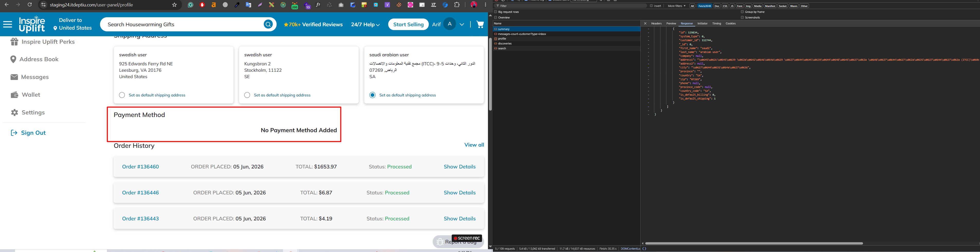Open the purple V extension icon
This screenshot has width=980, height=252.
[x=387, y=5]
